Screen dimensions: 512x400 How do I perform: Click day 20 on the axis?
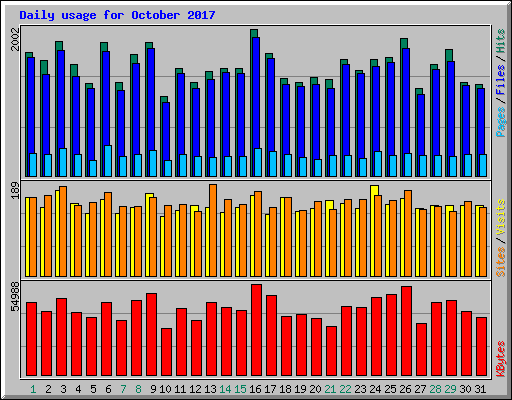(315, 389)
